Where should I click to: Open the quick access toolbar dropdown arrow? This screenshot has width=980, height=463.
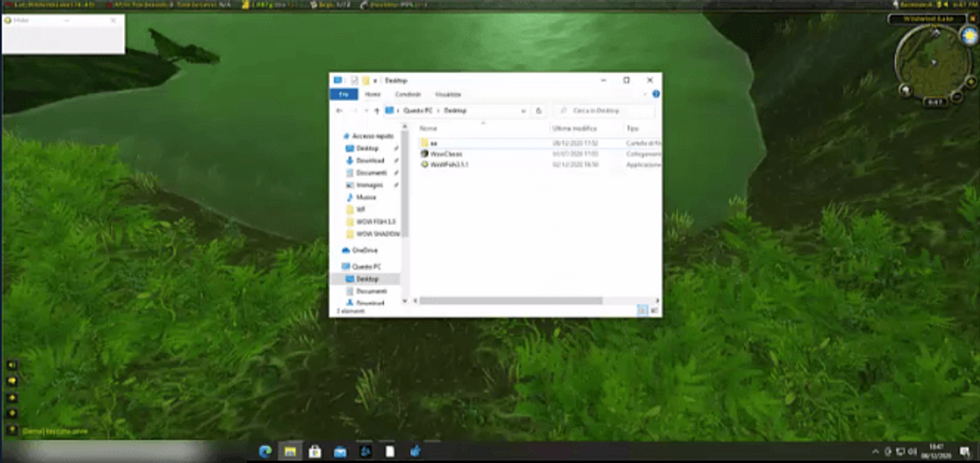(x=376, y=80)
